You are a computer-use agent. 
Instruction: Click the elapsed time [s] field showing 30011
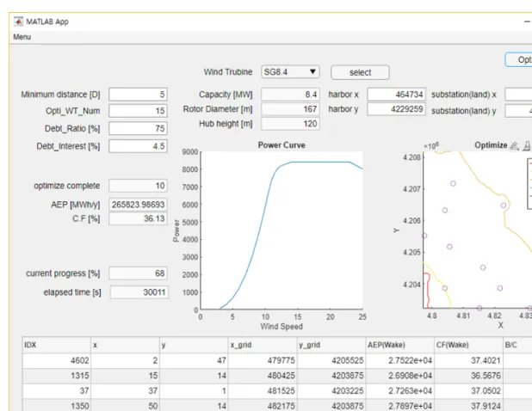[139, 292]
